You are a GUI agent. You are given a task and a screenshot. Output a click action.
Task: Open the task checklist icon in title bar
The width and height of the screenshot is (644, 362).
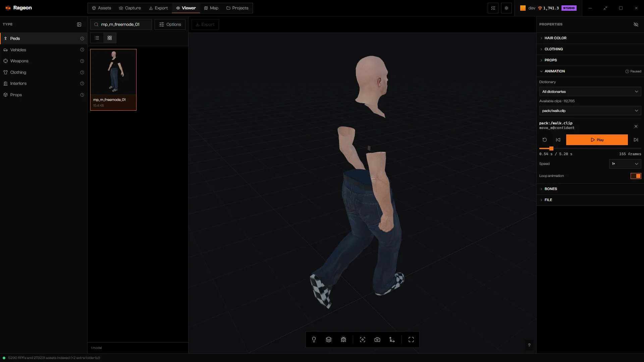(x=493, y=8)
